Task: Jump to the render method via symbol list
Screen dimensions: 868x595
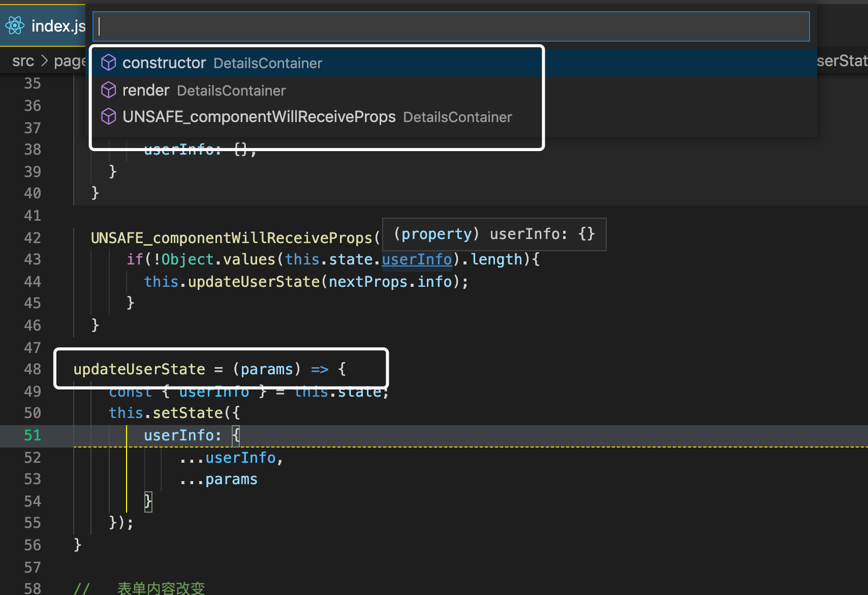Action: [146, 90]
